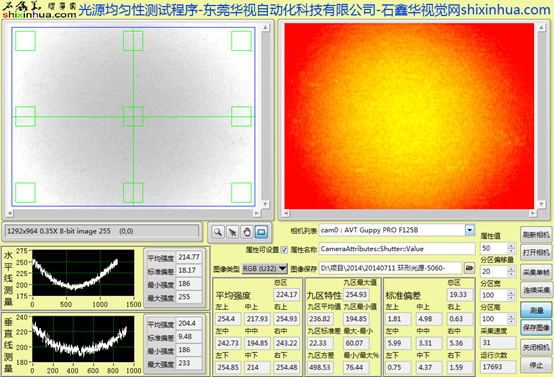Expand the camera list dropdown
The width and height of the screenshot is (554, 377).
(x=470, y=230)
